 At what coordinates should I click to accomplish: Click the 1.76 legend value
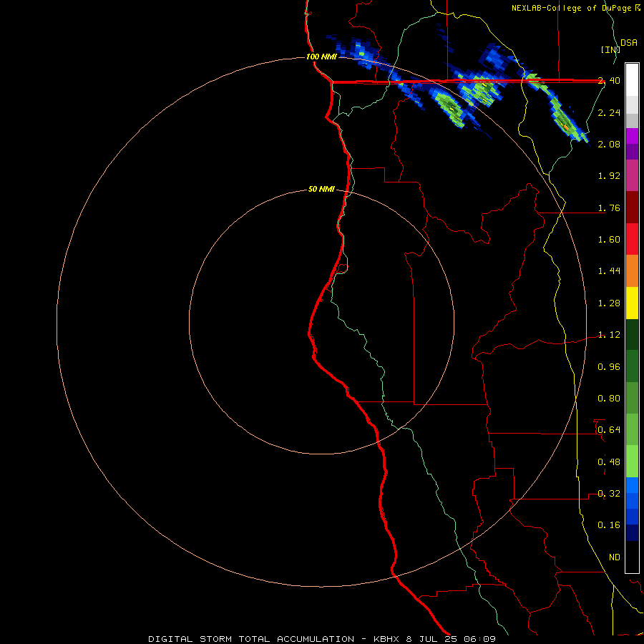pyautogui.click(x=609, y=208)
